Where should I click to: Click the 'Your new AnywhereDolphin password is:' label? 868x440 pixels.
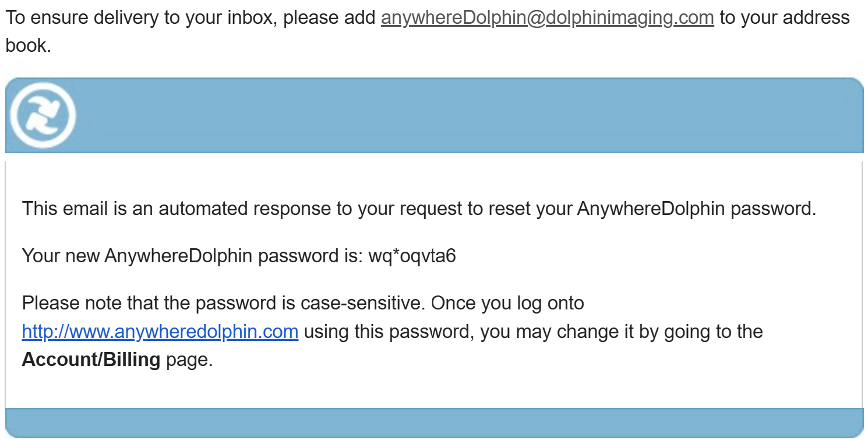(192, 256)
